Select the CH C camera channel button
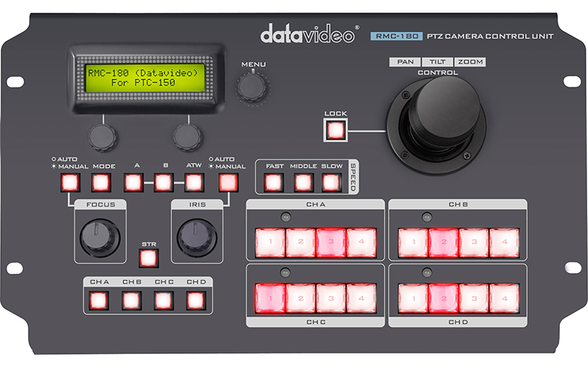 (163, 300)
